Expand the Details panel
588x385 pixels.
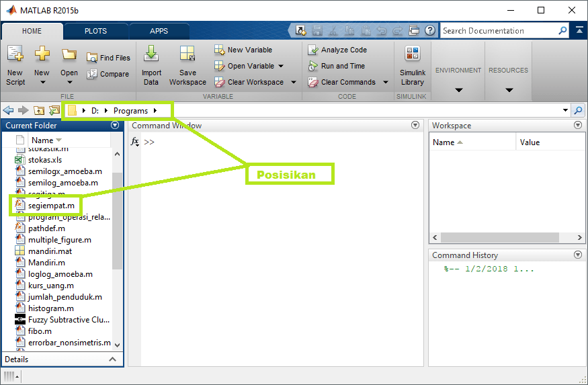(112, 359)
